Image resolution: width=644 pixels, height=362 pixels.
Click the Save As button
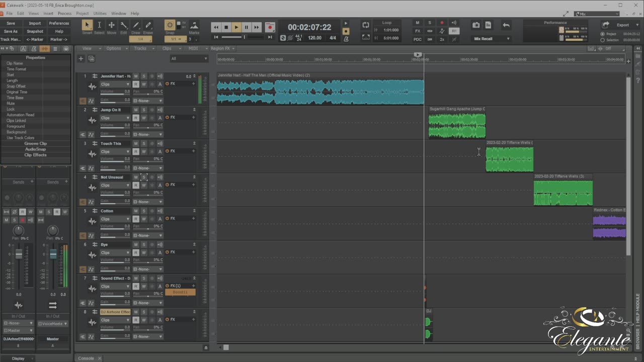point(11,31)
